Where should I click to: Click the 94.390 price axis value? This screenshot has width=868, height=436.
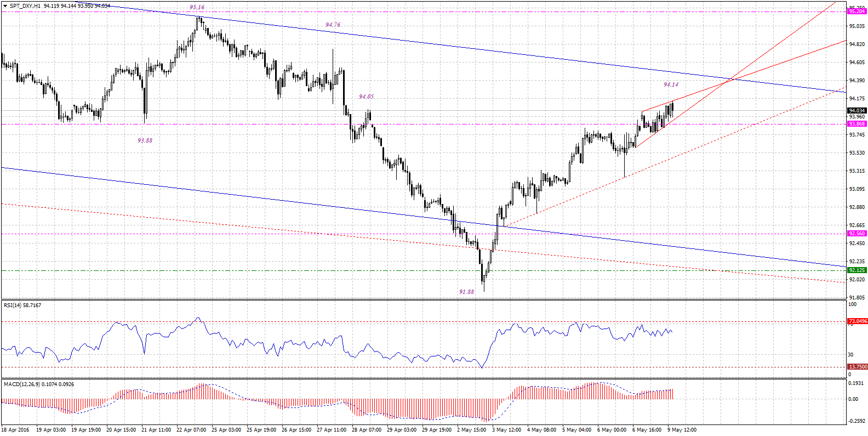(x=856, y=81)
